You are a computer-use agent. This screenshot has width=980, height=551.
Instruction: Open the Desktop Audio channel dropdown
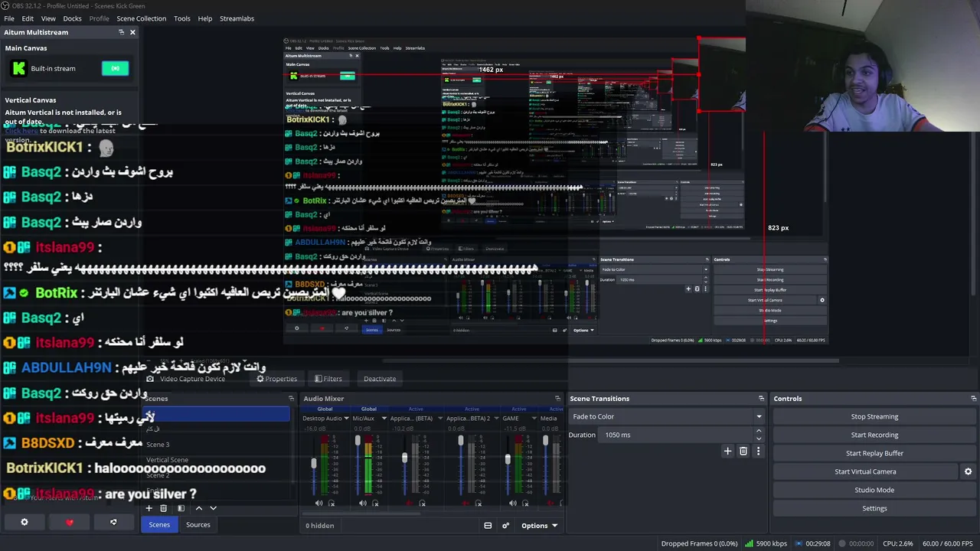tap(346, 419)
